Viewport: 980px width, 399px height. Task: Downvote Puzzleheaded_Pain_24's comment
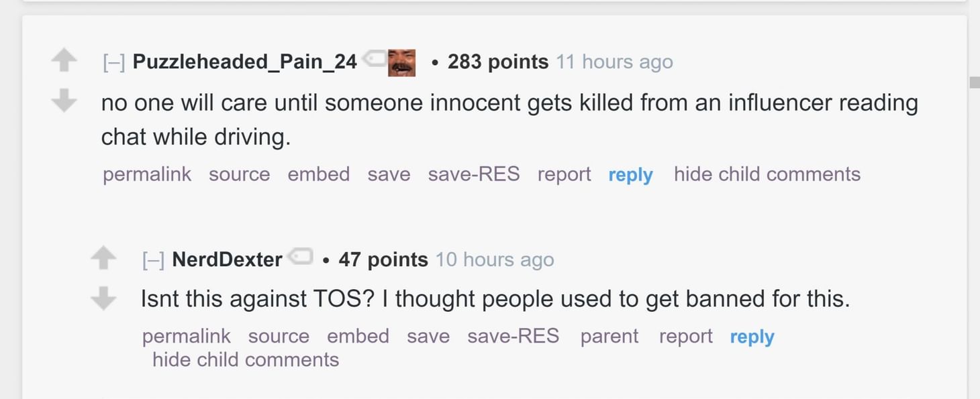pyautogui.click(x=64, y=101)
